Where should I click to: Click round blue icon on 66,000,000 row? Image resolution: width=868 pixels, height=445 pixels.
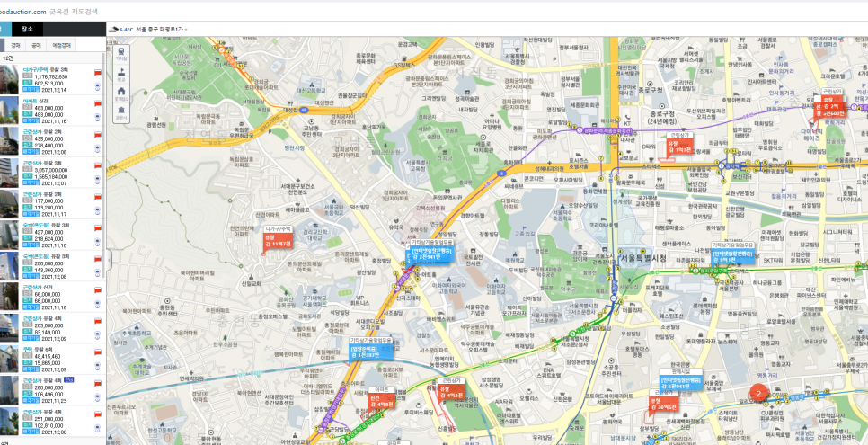(x=97, y=304)
